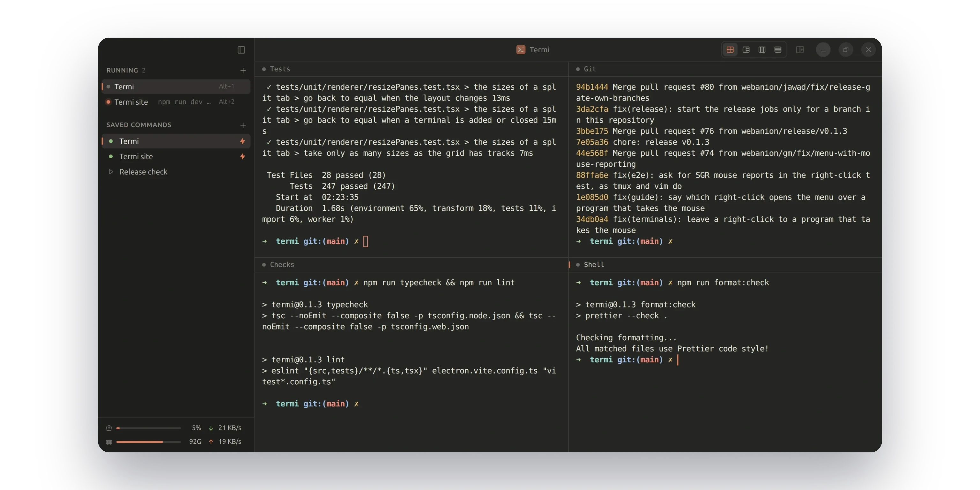The image size is (980, 490).
Task: Click the RUNNING section header
Action: (x=122, y=71)
